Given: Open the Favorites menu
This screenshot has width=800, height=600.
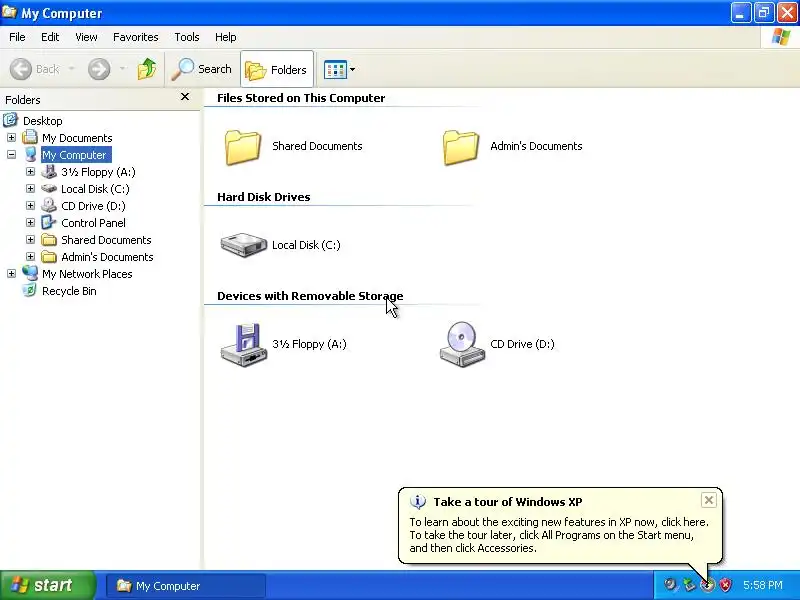Looking at the screenshot, I should [136, 37].
